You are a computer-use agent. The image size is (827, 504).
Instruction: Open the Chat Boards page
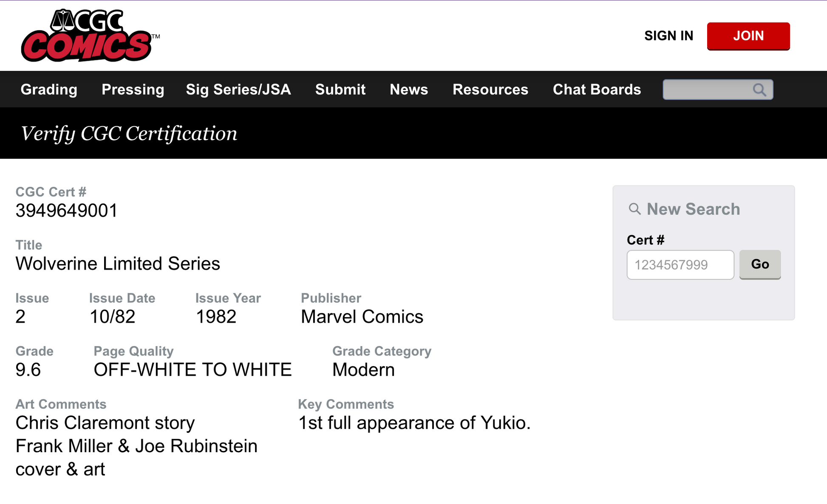tap(597, 90)
